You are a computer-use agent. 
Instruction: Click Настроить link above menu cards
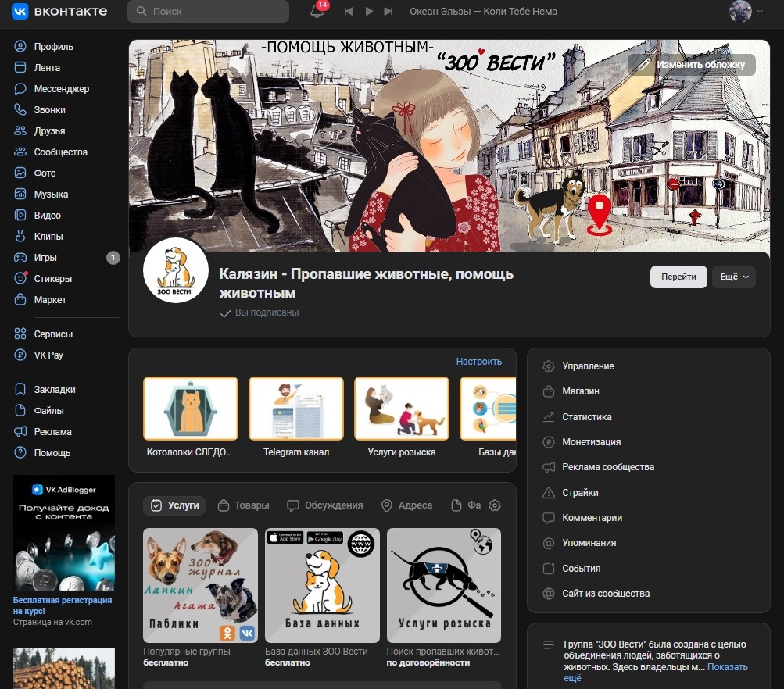click(478, 361)
